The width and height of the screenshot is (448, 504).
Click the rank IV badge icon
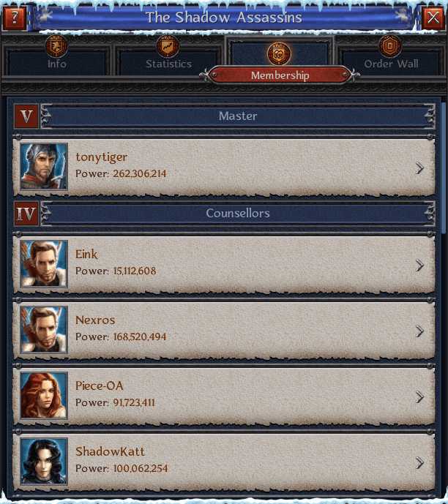(26, 214)
